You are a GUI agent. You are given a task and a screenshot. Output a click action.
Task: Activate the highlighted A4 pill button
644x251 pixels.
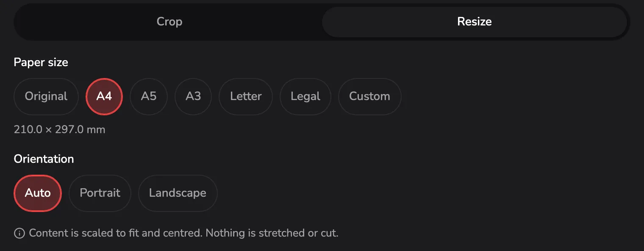pos(104,96)
